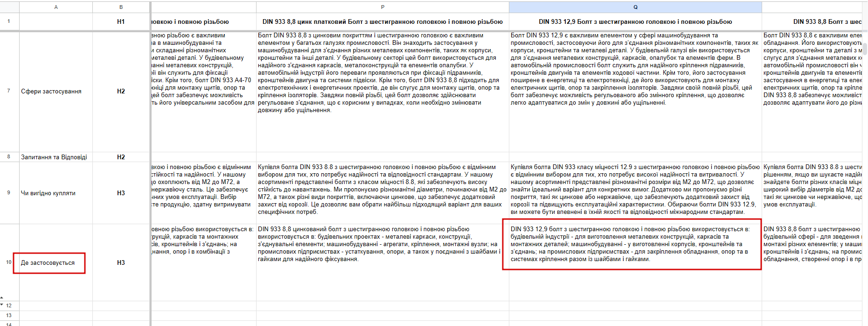Click the H3 cell in row 10

click(x=121, y=263)
